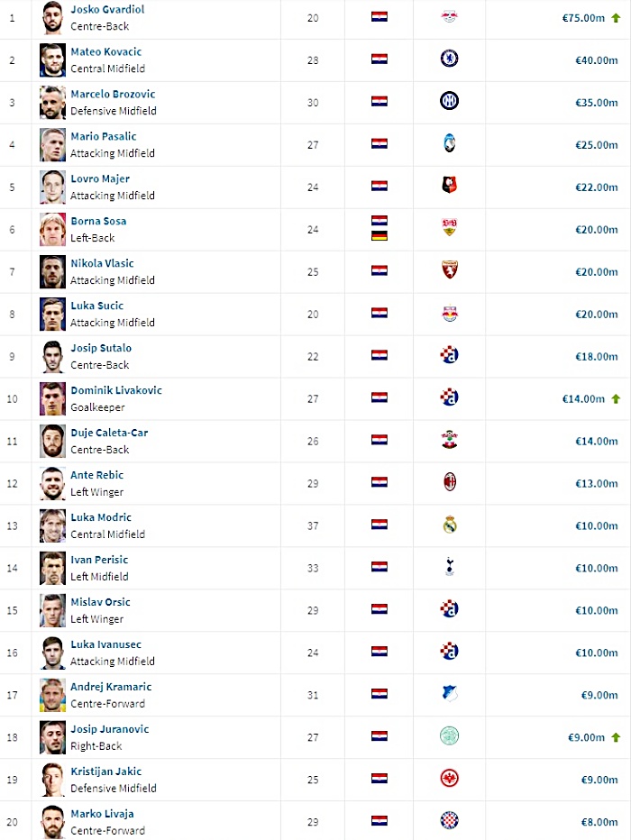The width and height of the screenshot is (631, 840).
Task: Open Josko Gvardiol player profile link
Action: coord(107,9)
